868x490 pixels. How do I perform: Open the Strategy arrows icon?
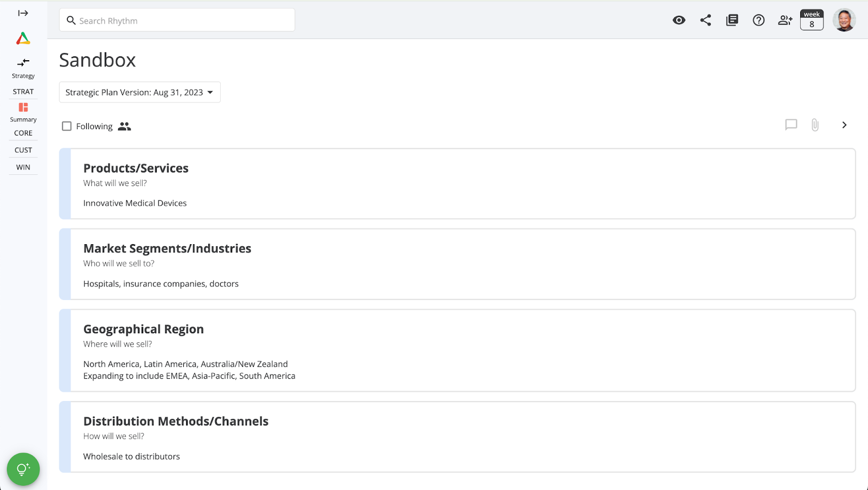coord(23,62)
